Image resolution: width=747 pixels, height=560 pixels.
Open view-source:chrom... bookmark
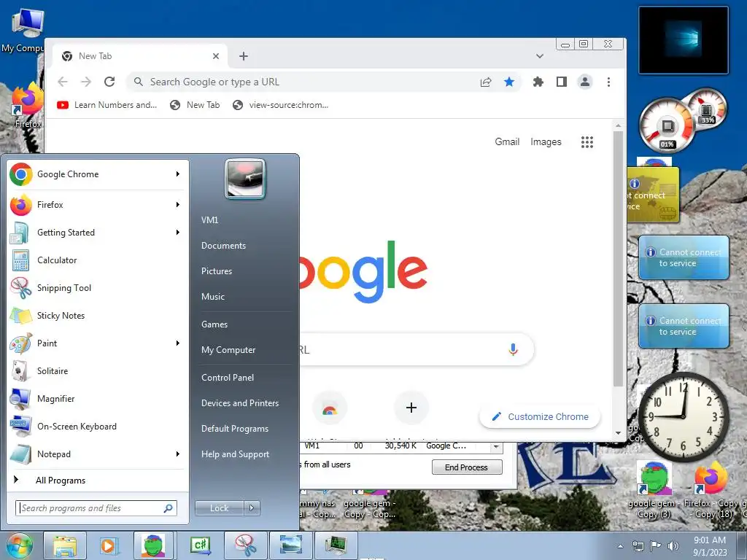point(281,105)
